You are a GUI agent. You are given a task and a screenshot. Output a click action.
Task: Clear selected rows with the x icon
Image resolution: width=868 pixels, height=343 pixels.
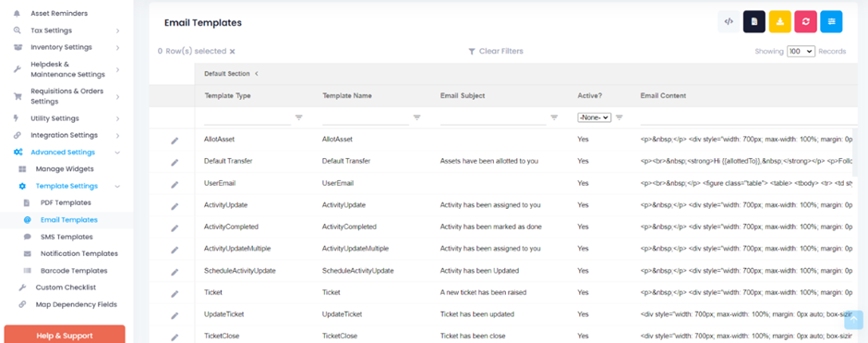point(233,52)
